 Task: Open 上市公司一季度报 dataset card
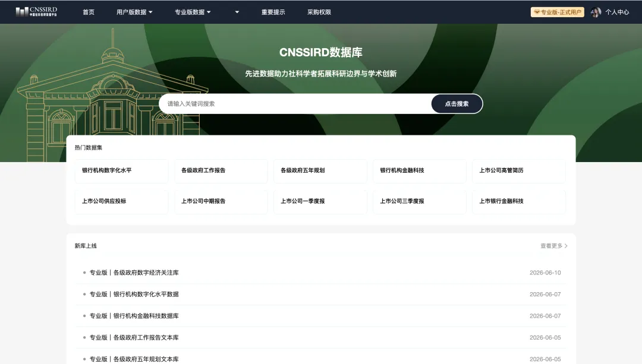[x=320, y=201]
